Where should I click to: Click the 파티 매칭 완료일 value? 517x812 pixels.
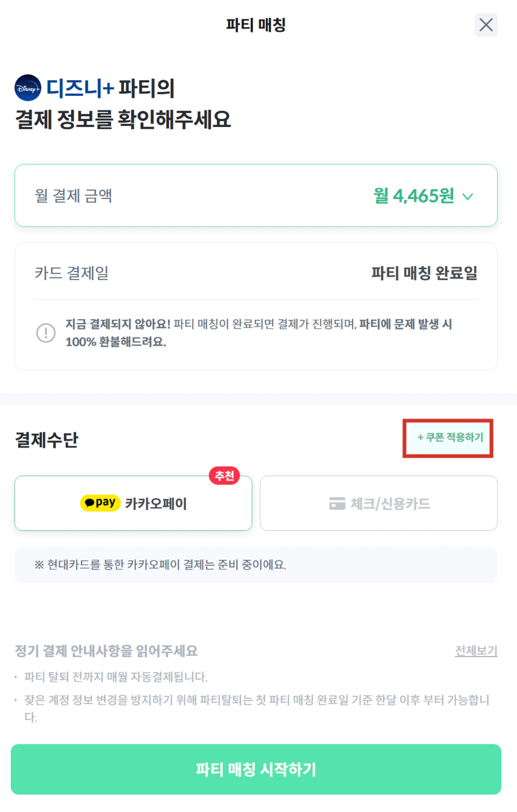(424, 273)
